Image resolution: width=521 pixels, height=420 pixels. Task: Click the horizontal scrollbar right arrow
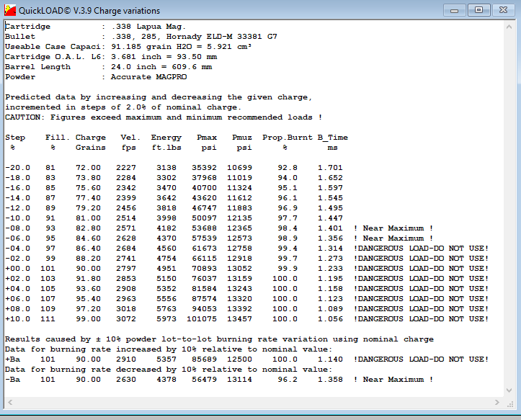coord(497,403)
